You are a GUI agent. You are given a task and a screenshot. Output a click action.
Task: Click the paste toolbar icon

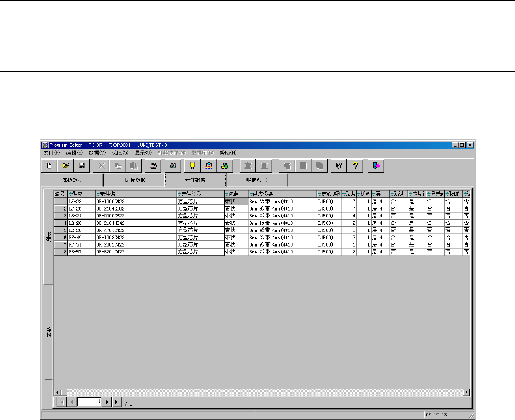coord(134,165)
